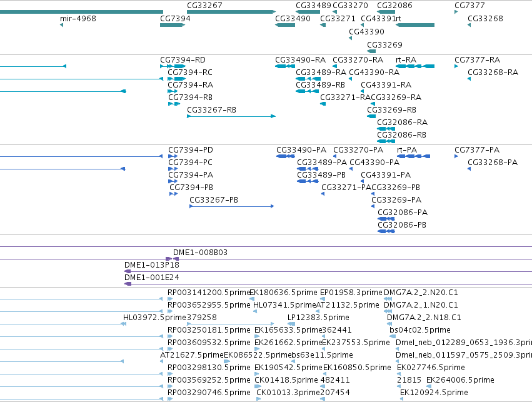Click the CG43390 gene label
This screenshot has height=402, width=532.
pos(366,31)
